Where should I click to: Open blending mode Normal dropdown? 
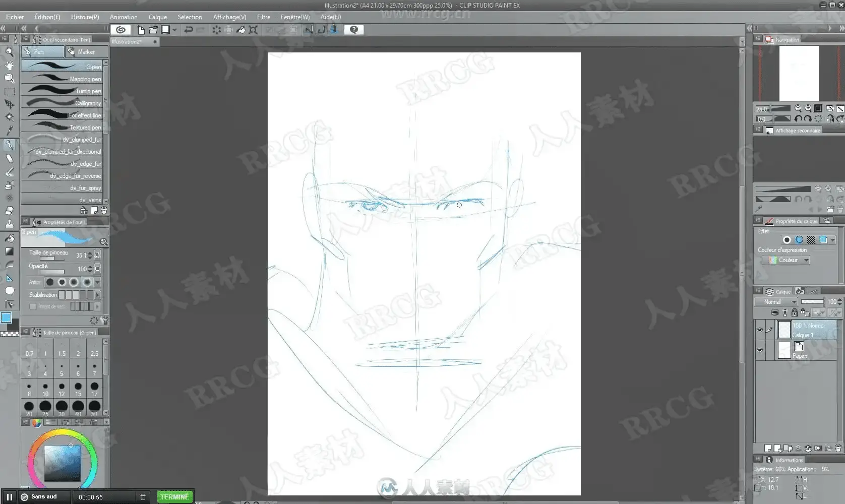click(776, 302)
